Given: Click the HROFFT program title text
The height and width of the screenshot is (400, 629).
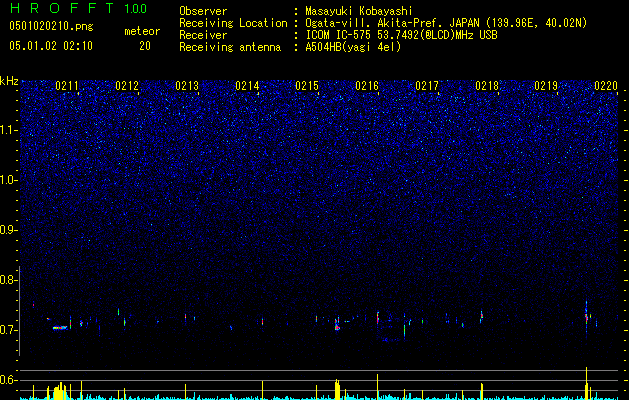Looking at the screenshot, I should click(x=62, y=8).
